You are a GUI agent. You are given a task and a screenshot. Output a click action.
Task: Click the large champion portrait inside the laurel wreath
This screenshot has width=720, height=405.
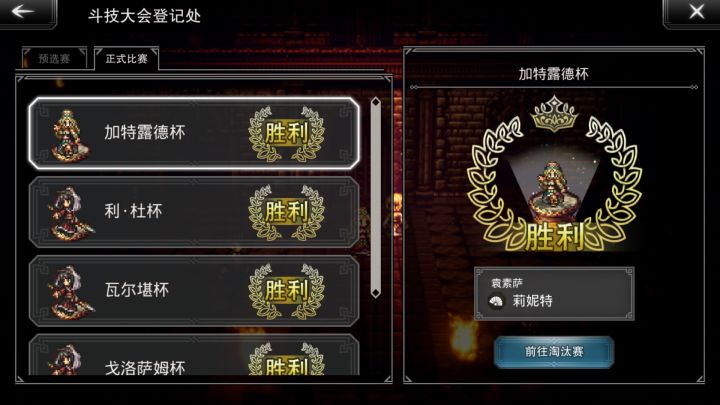point(554,187)
